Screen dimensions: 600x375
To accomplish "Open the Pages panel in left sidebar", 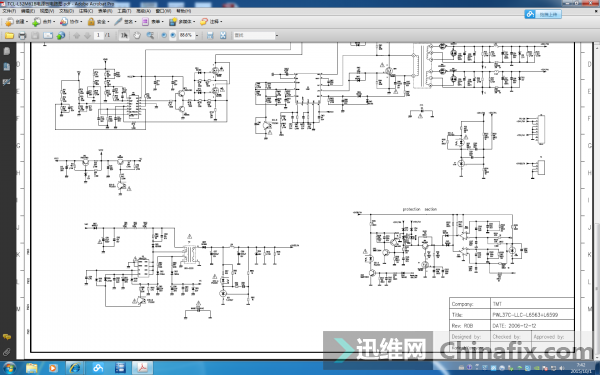I will [x=7, y=51].
